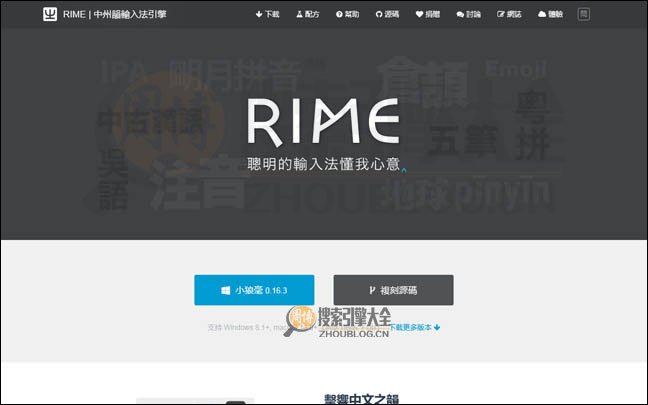Open the 下载 download nav item

(x=268, y=15)
